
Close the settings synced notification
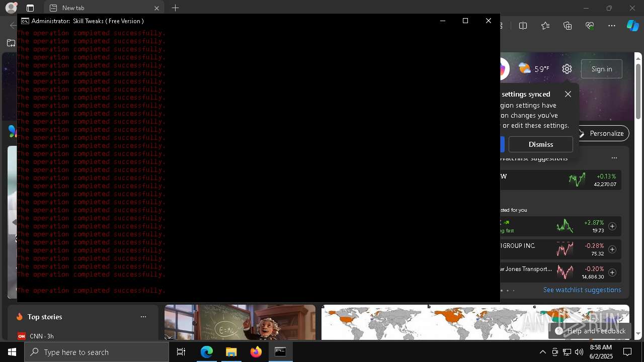pyautogui.click(x=568, y=94)
